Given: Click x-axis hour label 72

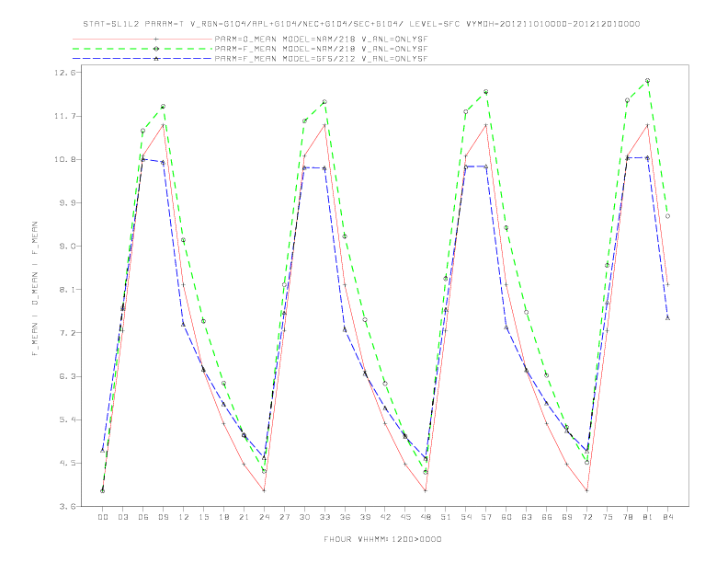Looking at the screenshot, I should [x=587, y=517].
